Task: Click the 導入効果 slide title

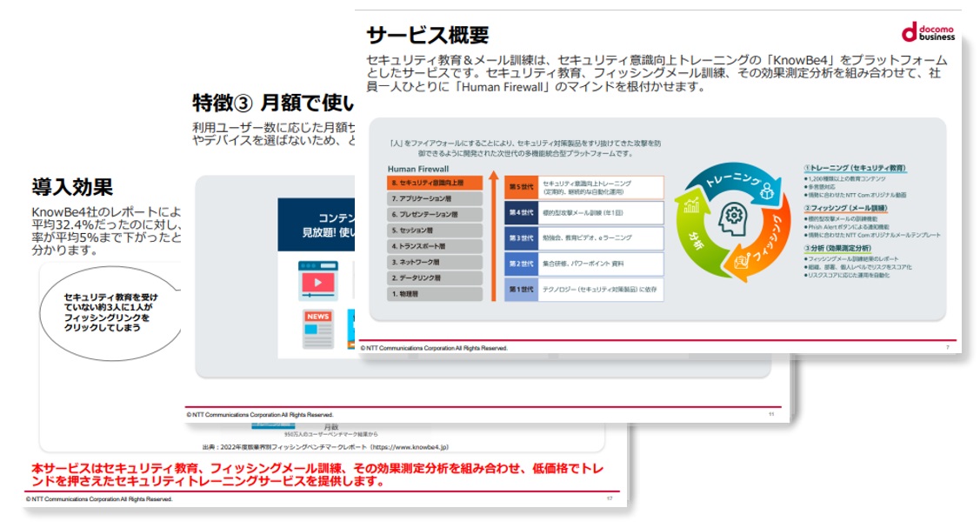Action: click(72, 186)
